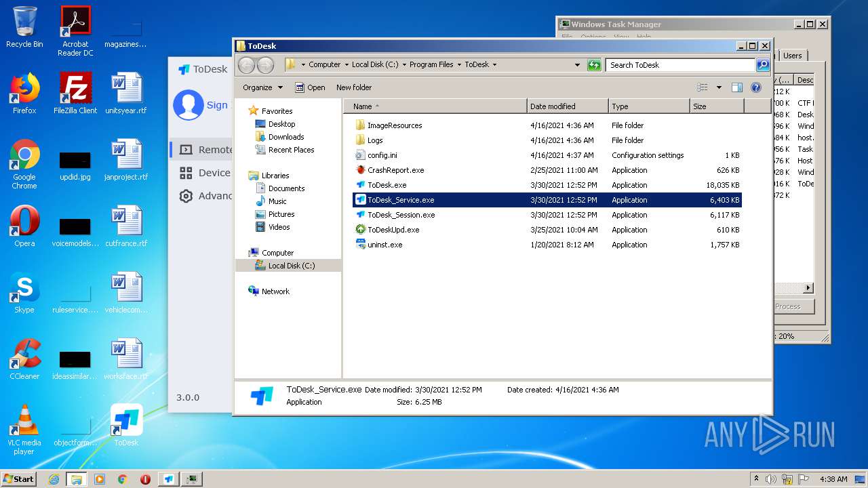
Task: Select the ToDesk.exe application file
Action: [x=387, y=185]
